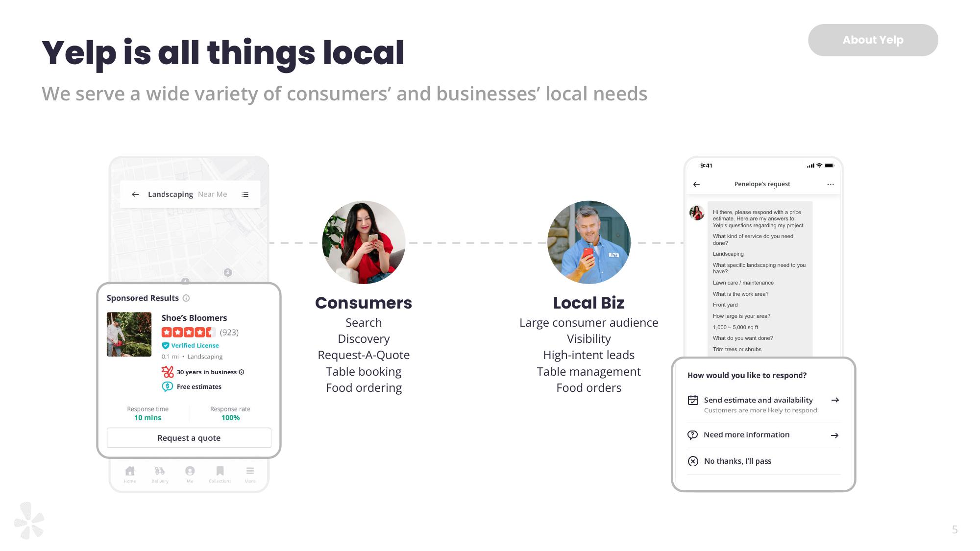Click the Me profile icon in bottom nav
The image size is (980, 551).
pos(189,471)
